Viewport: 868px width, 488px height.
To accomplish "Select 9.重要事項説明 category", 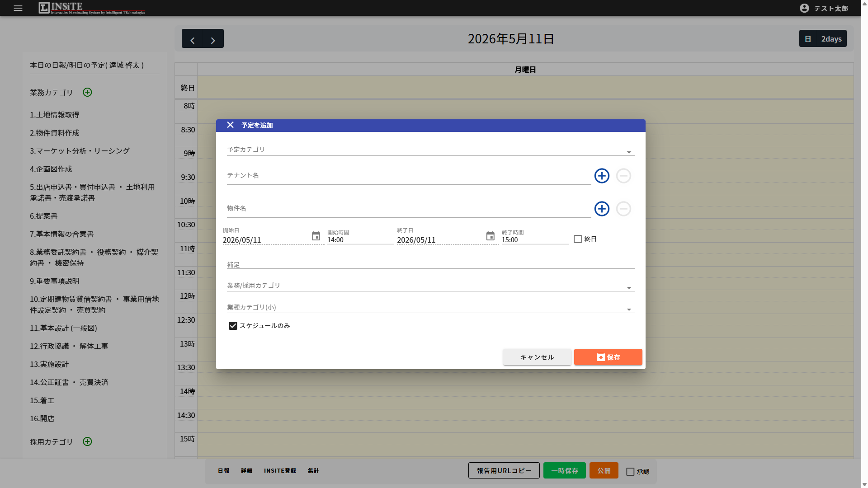I will pos(55,281).
